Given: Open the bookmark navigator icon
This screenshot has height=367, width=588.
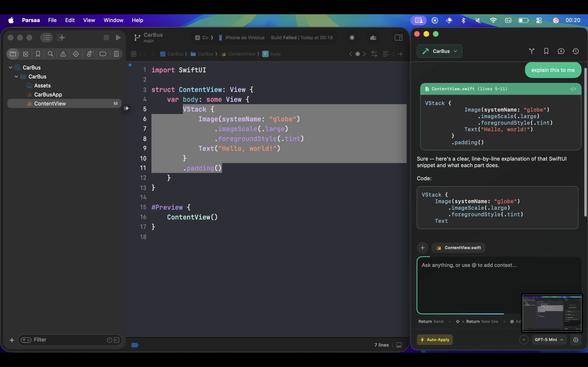Looking at the screenshot, I should point(38,54).
